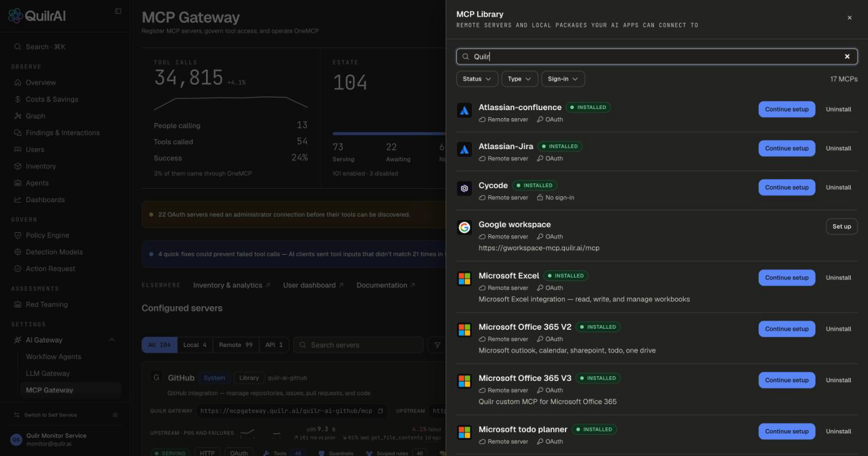Open the Documentation link

[x=386, y=285]
